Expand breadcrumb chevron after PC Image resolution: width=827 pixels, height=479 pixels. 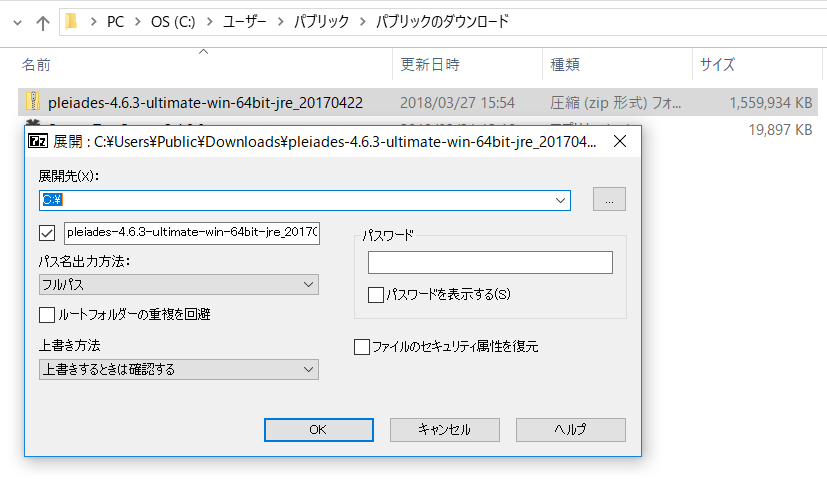[138, 22]
